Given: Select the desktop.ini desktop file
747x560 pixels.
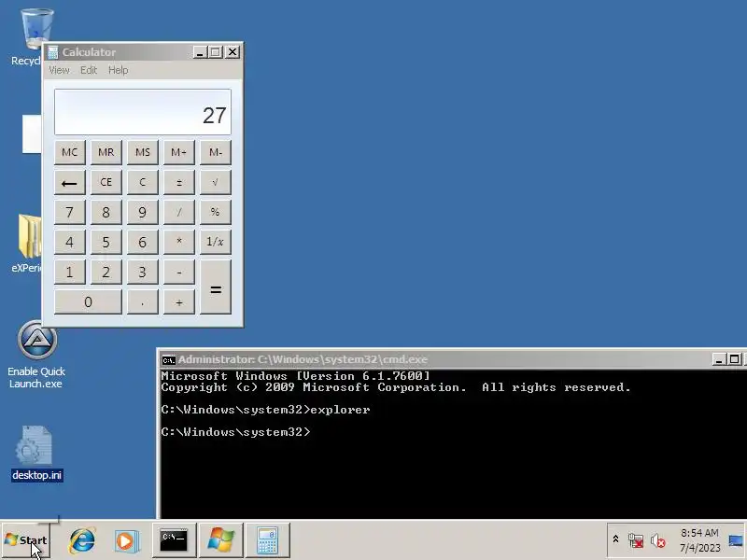Looking at the screenshot, I should coord(36,454).
